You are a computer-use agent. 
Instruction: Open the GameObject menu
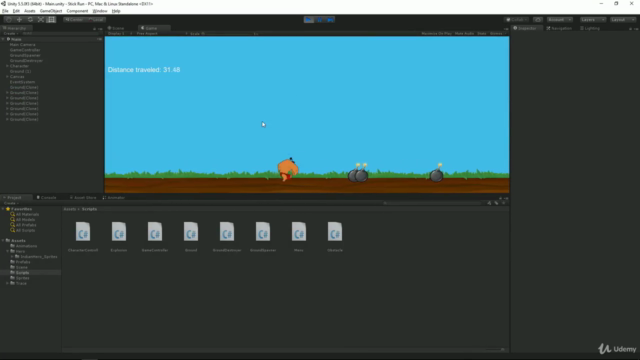click(x=51, y=11)
